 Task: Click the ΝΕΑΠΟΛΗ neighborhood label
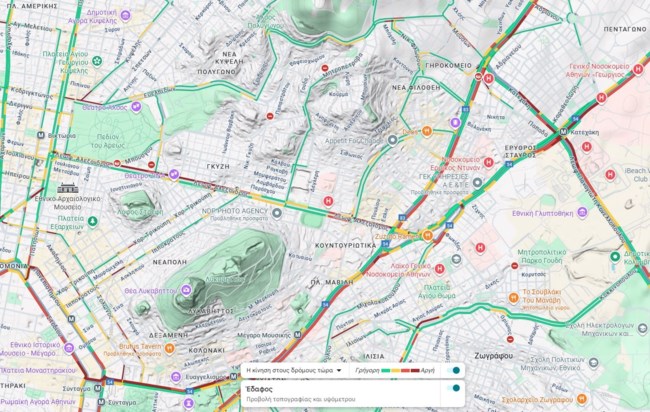pyautogui.click(x=170, y=262)
